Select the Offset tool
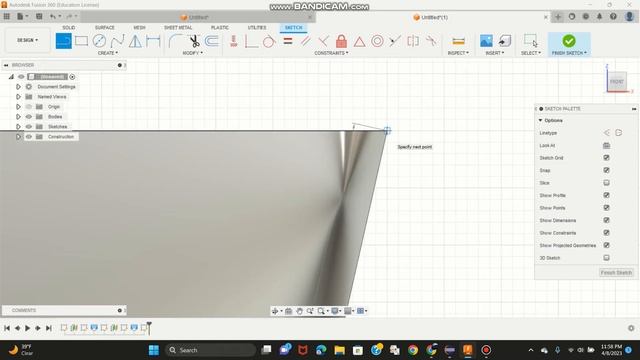 (x=212, y=41)
